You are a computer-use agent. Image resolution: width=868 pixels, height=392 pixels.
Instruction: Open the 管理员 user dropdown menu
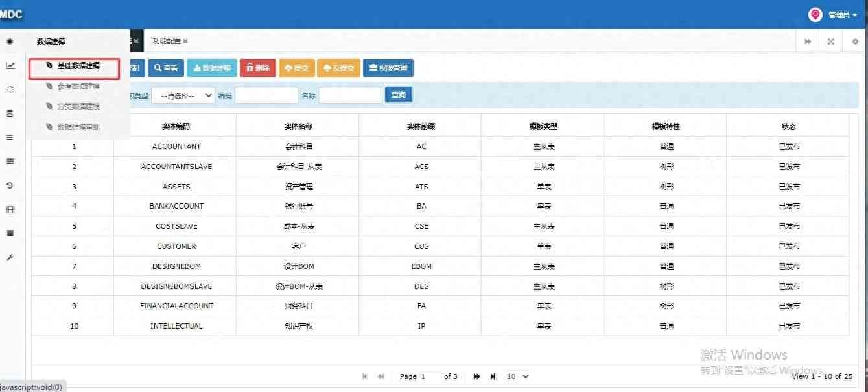tap(842, 15)
